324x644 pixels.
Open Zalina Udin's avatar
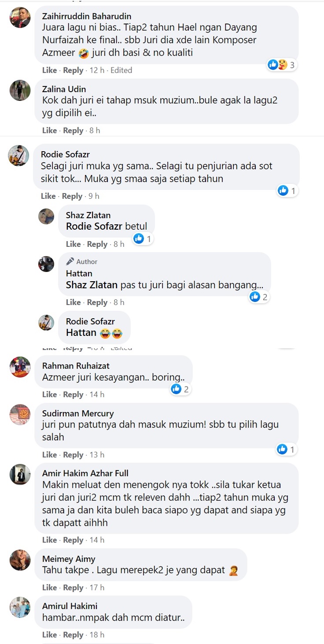point(20,90)
